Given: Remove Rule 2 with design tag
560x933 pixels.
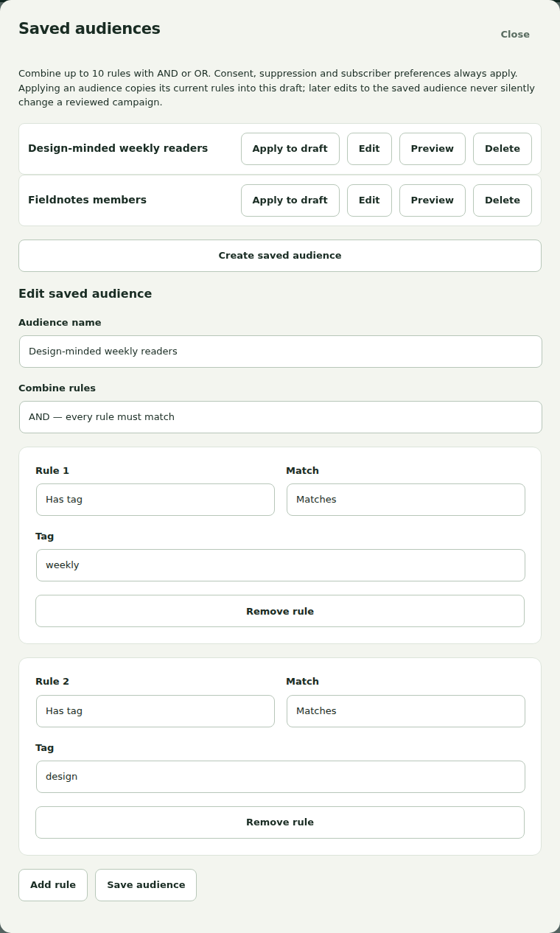Looking at the screenshot, I should [280, 822].
